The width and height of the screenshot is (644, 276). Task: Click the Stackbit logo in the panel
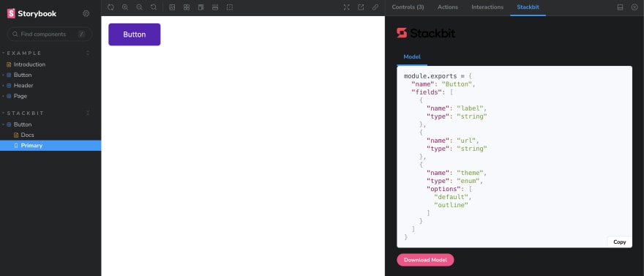point(426,33)
